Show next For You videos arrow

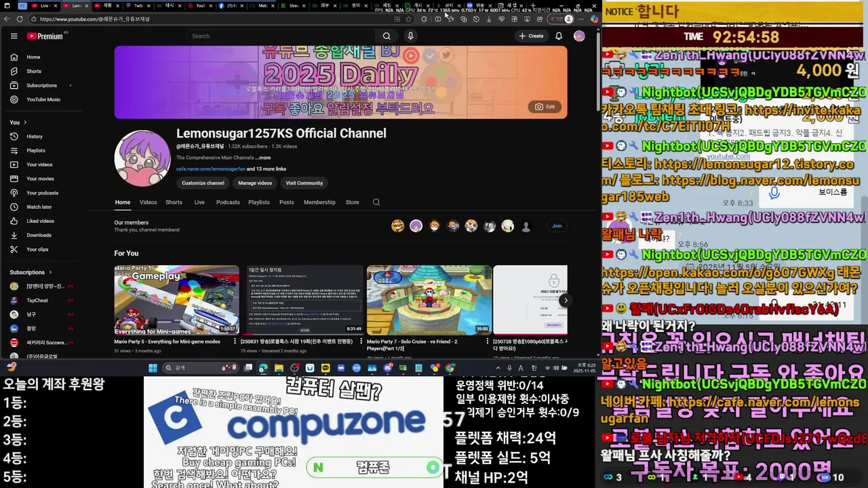[x=566, y=300]
